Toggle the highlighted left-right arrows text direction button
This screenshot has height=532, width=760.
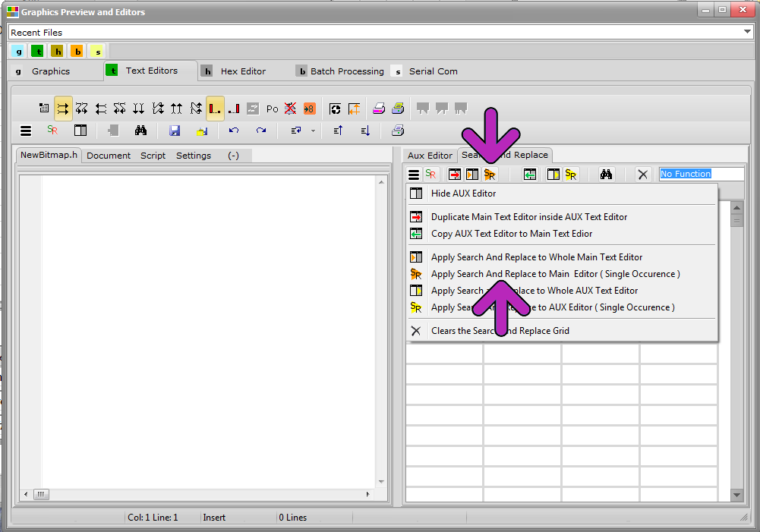point(62,109)
